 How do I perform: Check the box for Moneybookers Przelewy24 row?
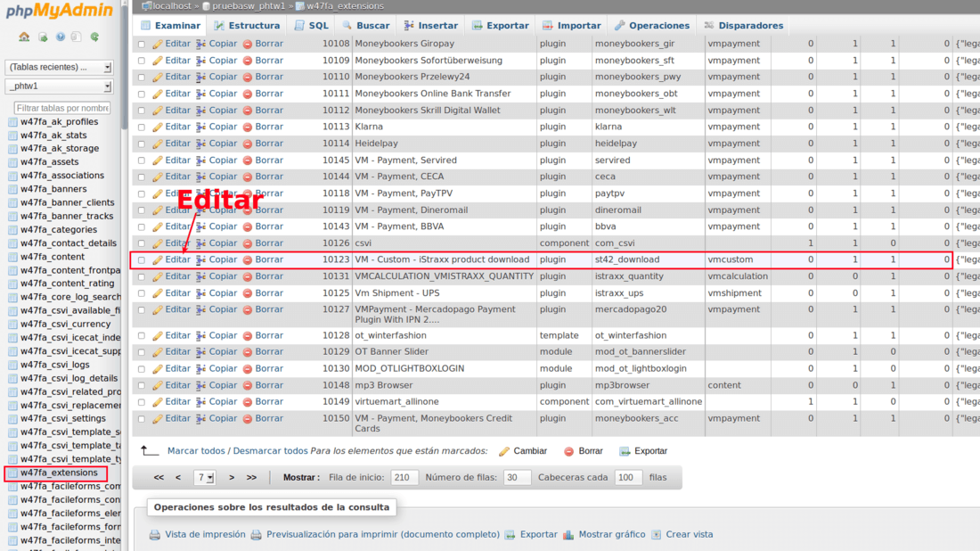coord(142,78)
